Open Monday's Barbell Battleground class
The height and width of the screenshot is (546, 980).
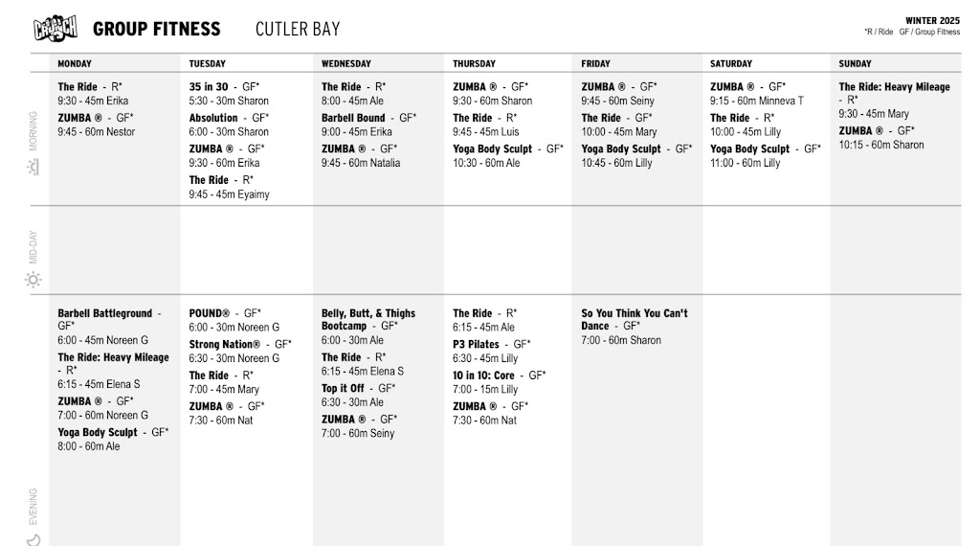(104, 313)
